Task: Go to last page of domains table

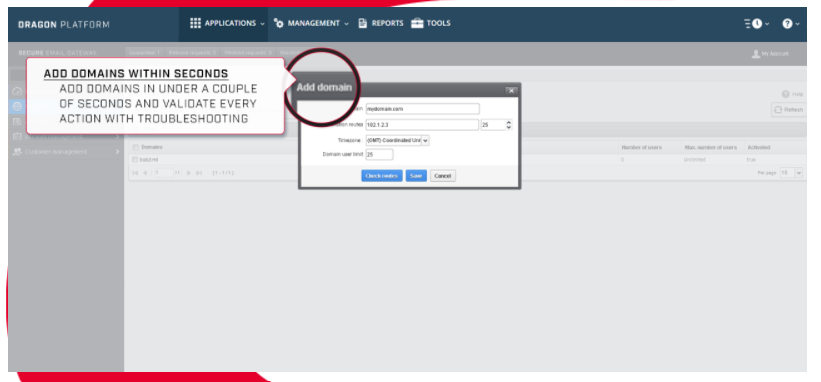Action: coord(199,173)
